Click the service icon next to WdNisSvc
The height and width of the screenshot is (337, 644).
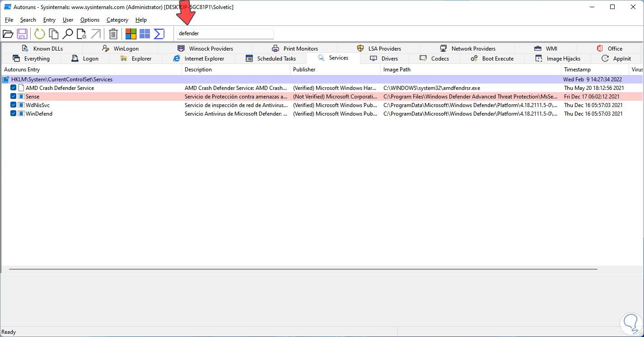21,105
